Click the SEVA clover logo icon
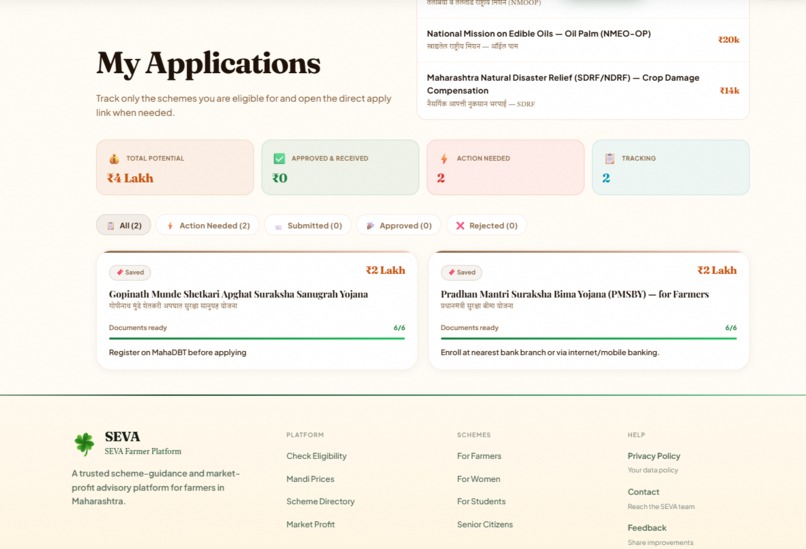The height and width of the screenshot is (549, 806). tap(84, 443)
